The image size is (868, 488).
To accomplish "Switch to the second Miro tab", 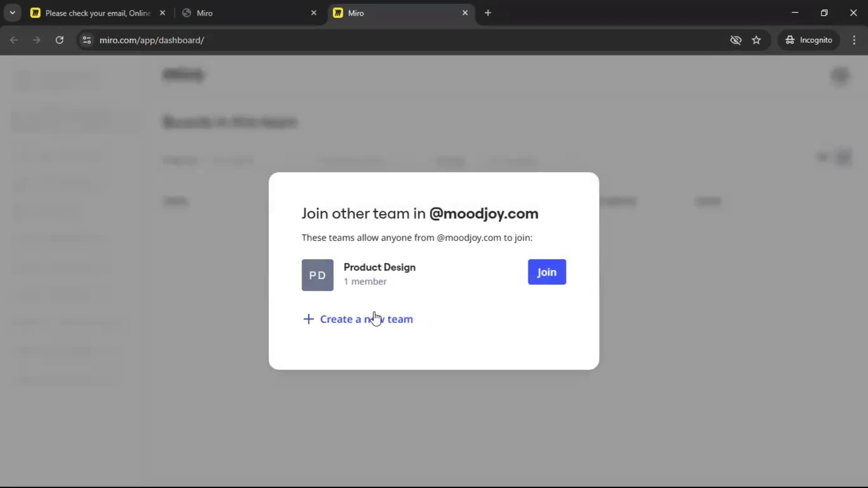I will pyautogui.click(x=250, y=13).
